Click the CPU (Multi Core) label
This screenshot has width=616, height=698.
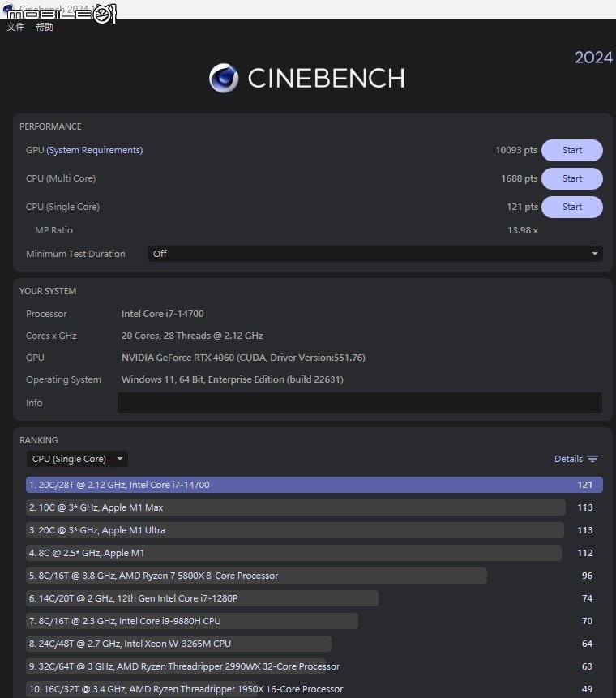(x=61, y=178)
